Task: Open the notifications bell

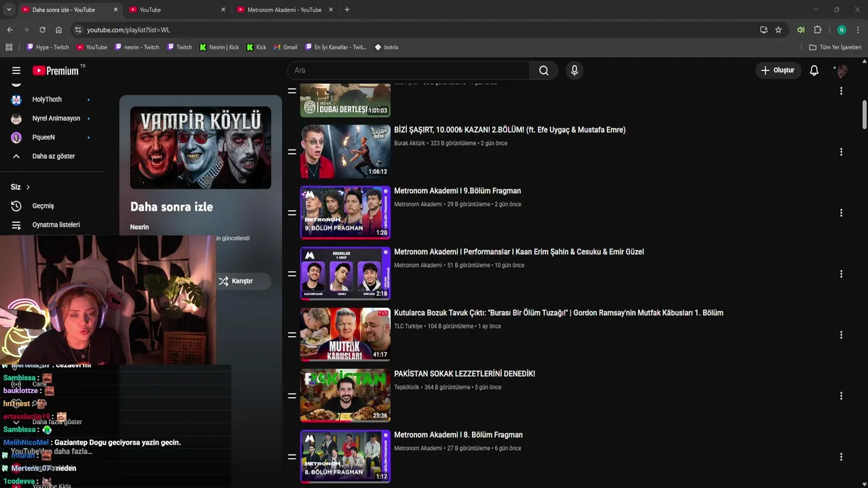Action: tap(814, 70)
